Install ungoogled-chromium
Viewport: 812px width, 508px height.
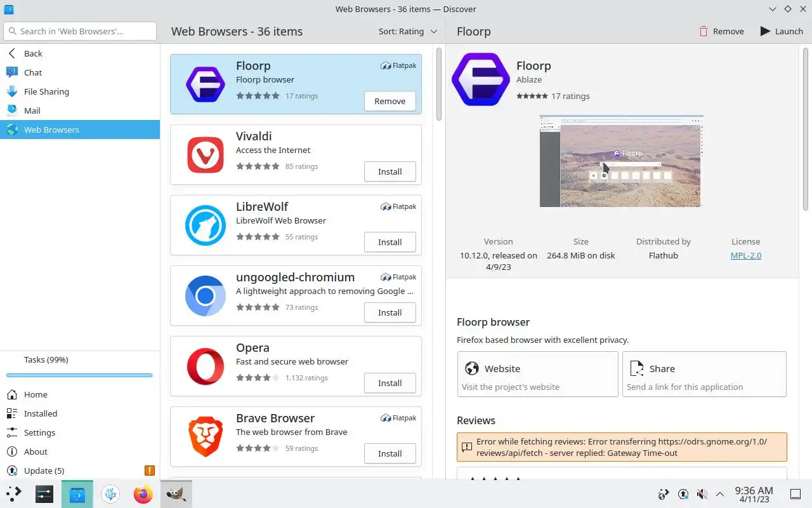[x=390, y=312]
